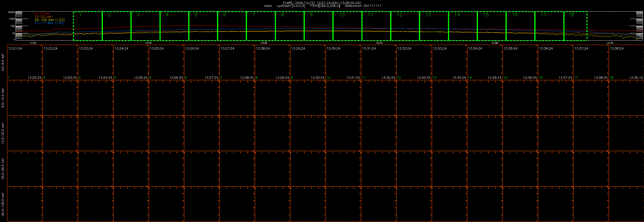This screenshot has width=644, height=222.
Task: Select light curve interval marker 3
Action: [x=138, y=15]
